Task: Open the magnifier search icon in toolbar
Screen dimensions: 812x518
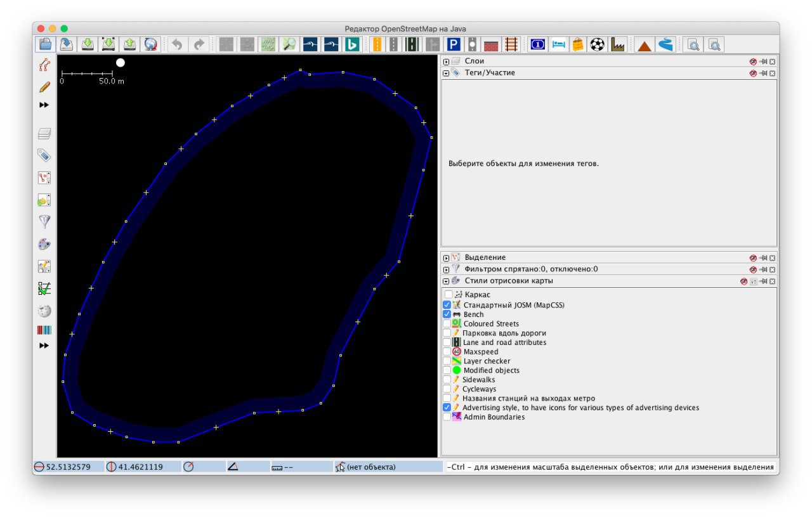Action: (x=289, y=44)
